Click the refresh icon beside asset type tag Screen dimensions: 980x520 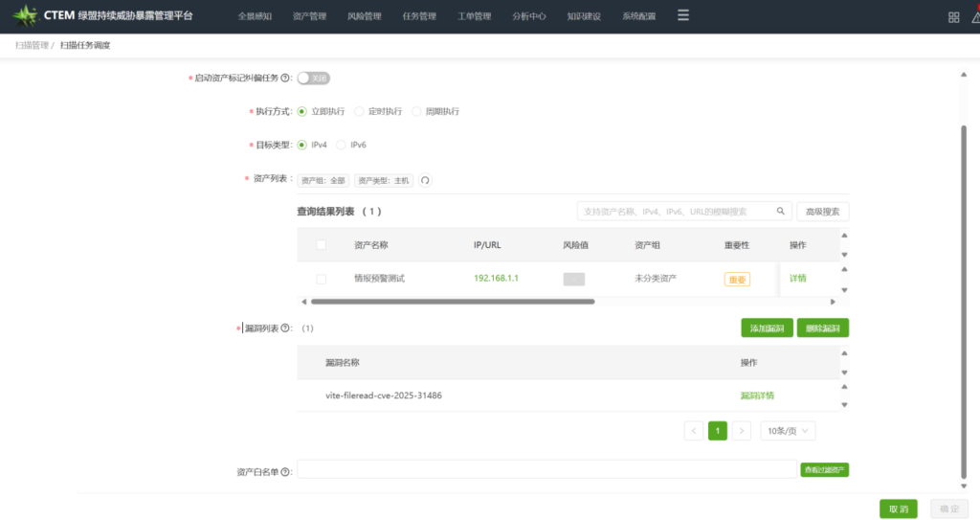click(425, 180)
